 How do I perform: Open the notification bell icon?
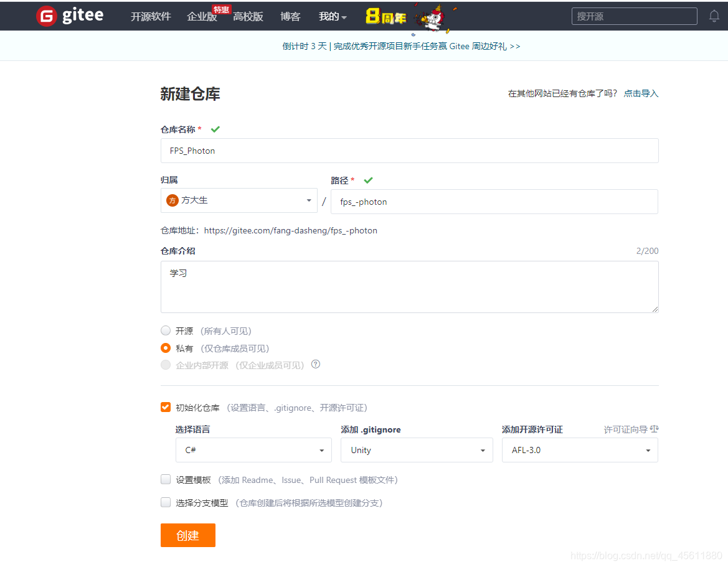pos(714,16)
